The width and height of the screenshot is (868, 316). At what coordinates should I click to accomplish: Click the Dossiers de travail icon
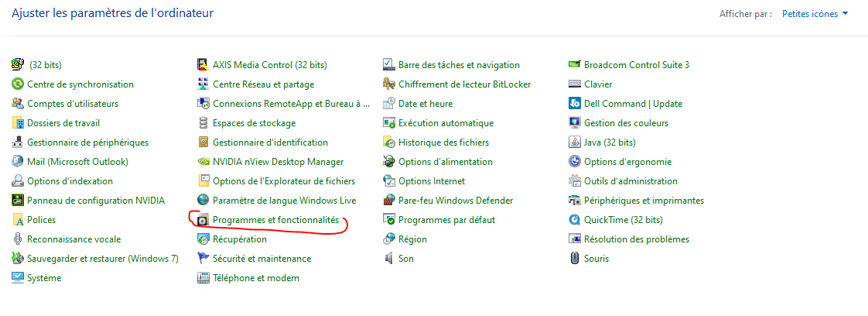[x=18, y=123]
